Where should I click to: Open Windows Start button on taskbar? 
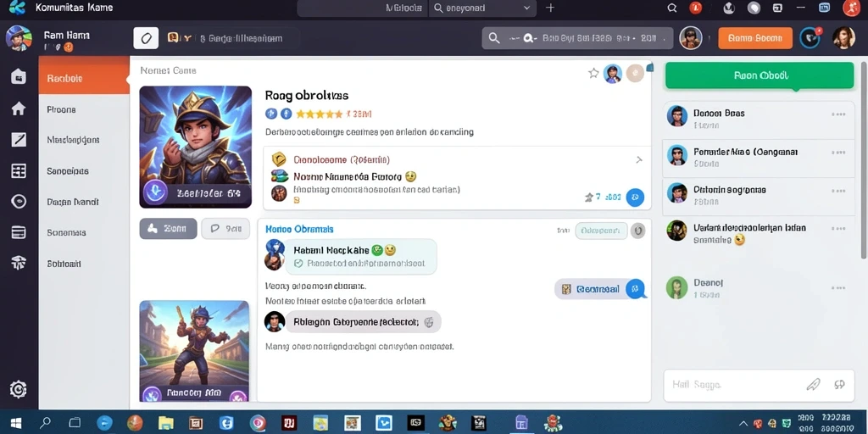tap(16, 424)
